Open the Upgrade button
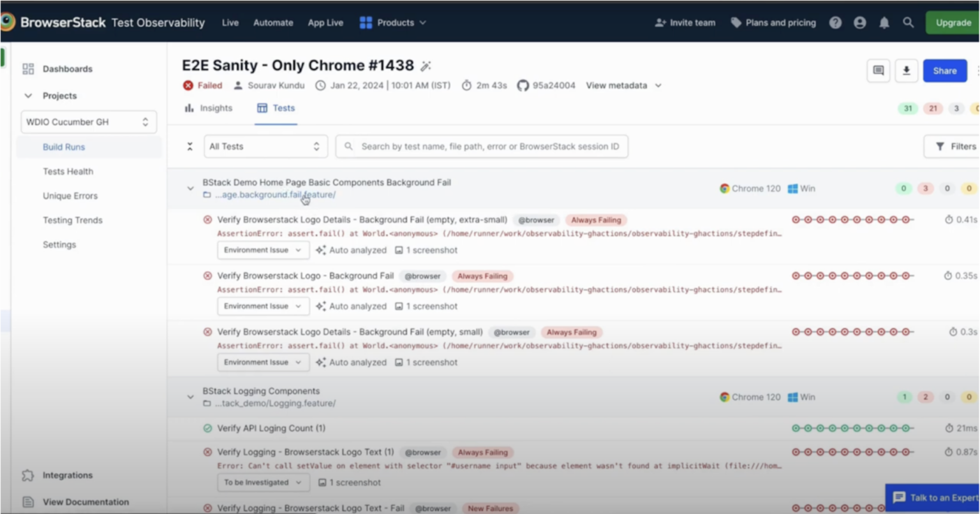The height and width of the screenshot is (514, 980). (x=953, y=22)
